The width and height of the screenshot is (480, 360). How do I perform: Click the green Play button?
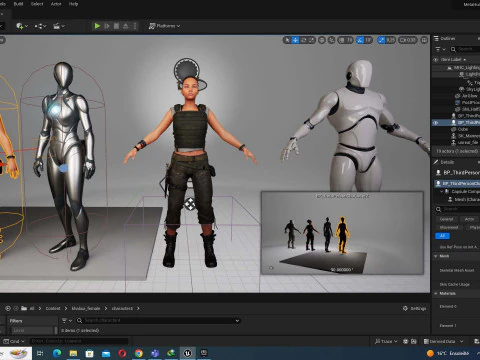point(97,26)
